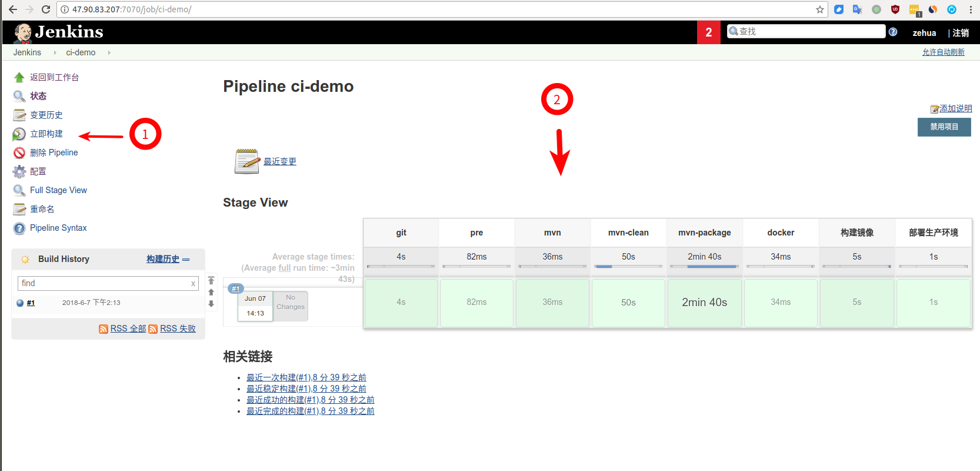Viewport: 980px width, 471px height.
Task: Click the git stage average time bar
Action: (401, 267)
